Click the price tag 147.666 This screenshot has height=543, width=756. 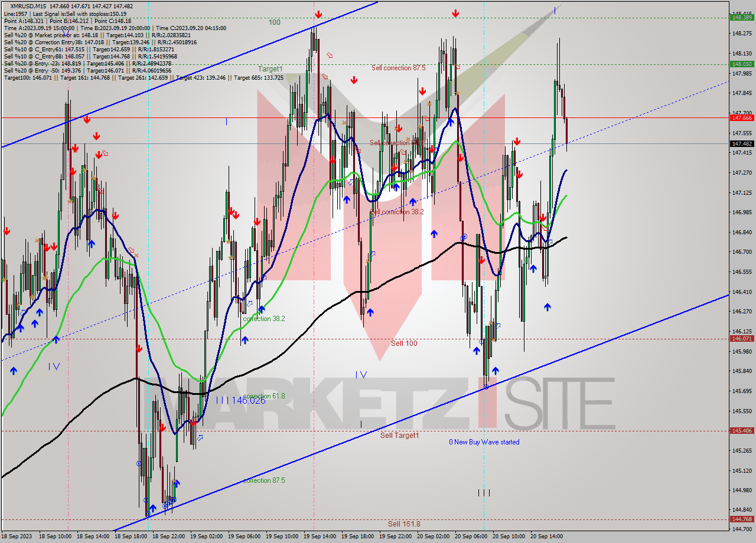pyautogui.click(x=742, y=117)
